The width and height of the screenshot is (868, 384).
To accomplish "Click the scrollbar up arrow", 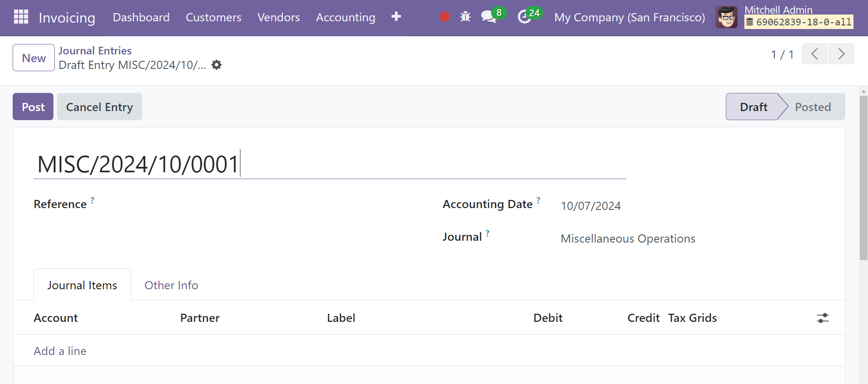I will [x=863, y=91].
